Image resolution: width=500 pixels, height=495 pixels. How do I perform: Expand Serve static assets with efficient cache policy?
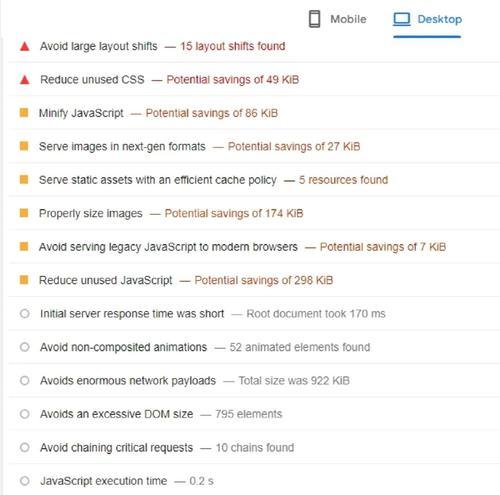pyautogui.click(x=254, y=180)
